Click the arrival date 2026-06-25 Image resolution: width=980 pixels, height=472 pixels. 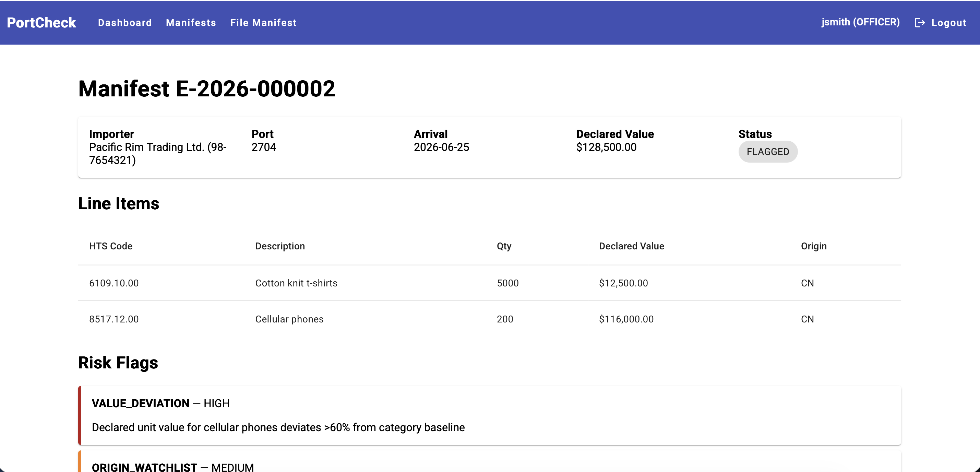pyautogui.click(x=441, y=147)
